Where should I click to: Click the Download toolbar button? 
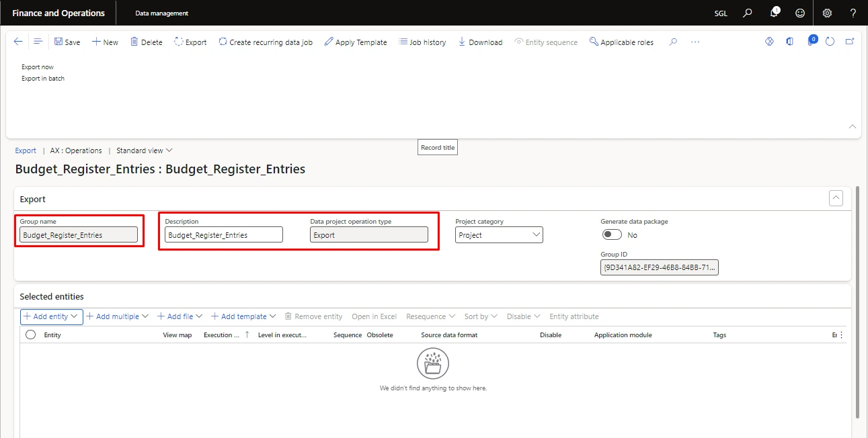point(480,42)
